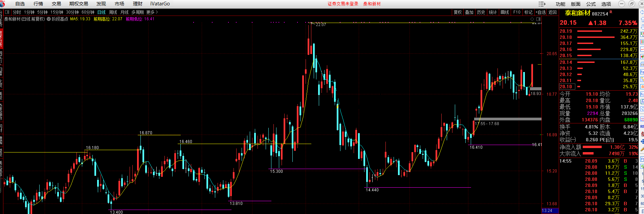The height and width of the screenshot is (214, 644).
Task: Click the 16.870 high label on chart
Action: point(146,133)
